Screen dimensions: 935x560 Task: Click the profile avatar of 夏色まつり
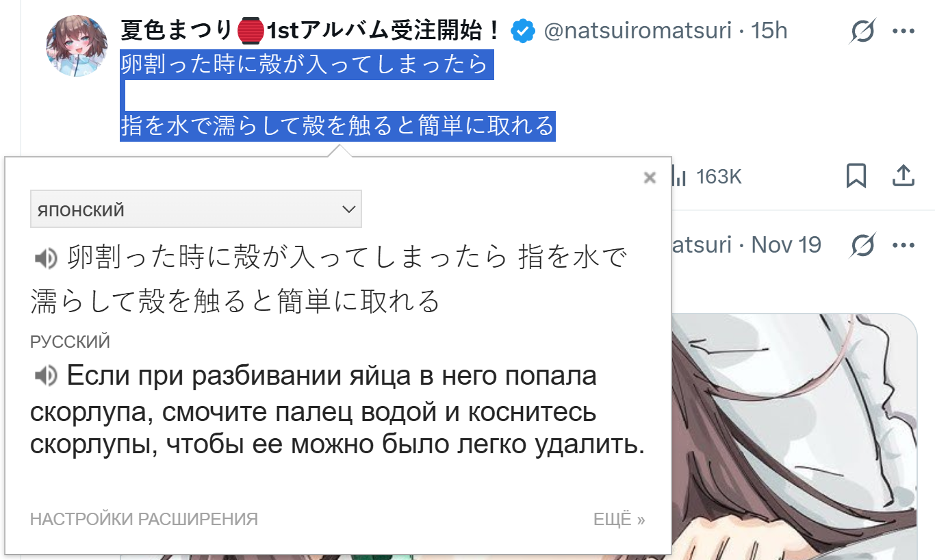click(x=77, y=45)
